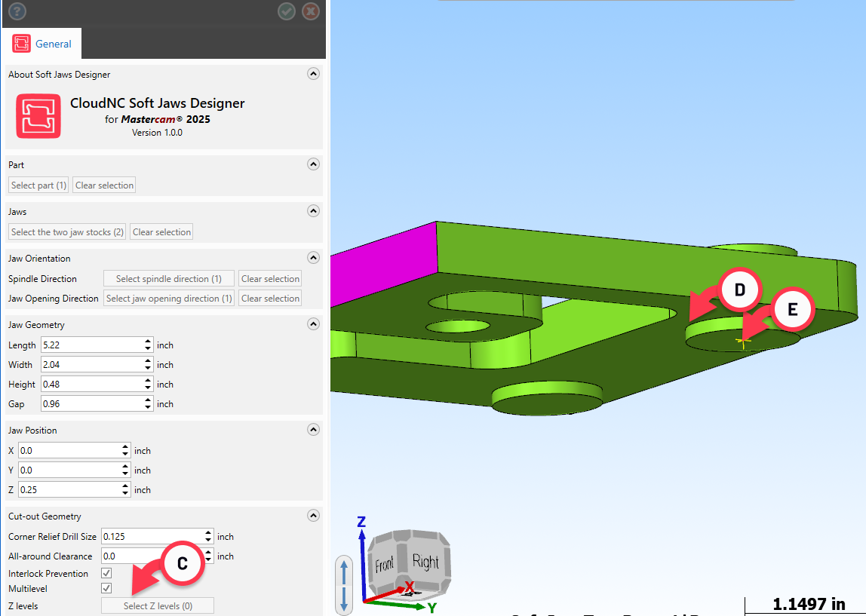The width and height of the screenshot is (866, 616).
Task: Open the help question mark icon
Action: (x=17, y=11)
